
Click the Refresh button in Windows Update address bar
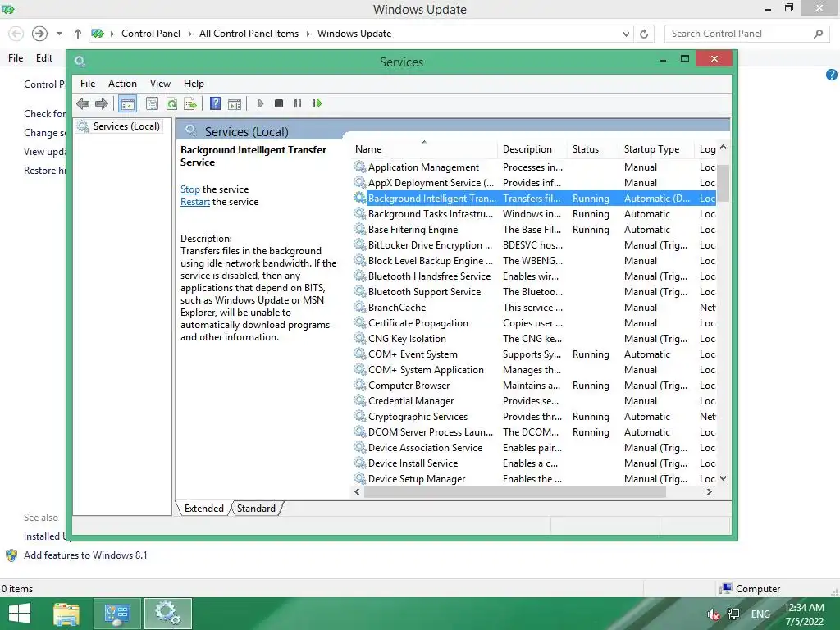(644, 34)
